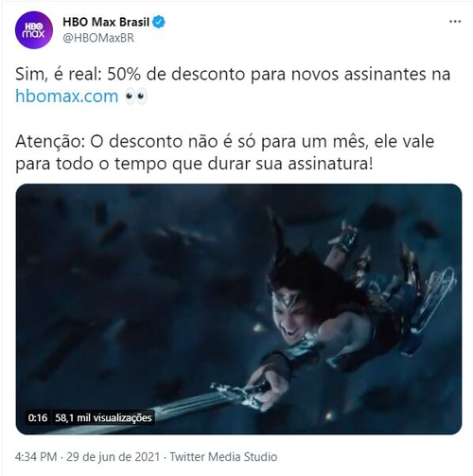Follow the hbomax.com link

point(67,96)
